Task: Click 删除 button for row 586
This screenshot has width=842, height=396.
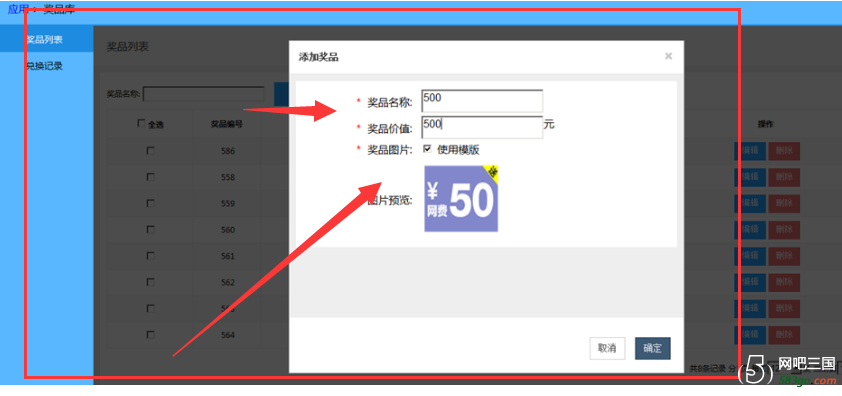Action: click(x=784, y=151)
